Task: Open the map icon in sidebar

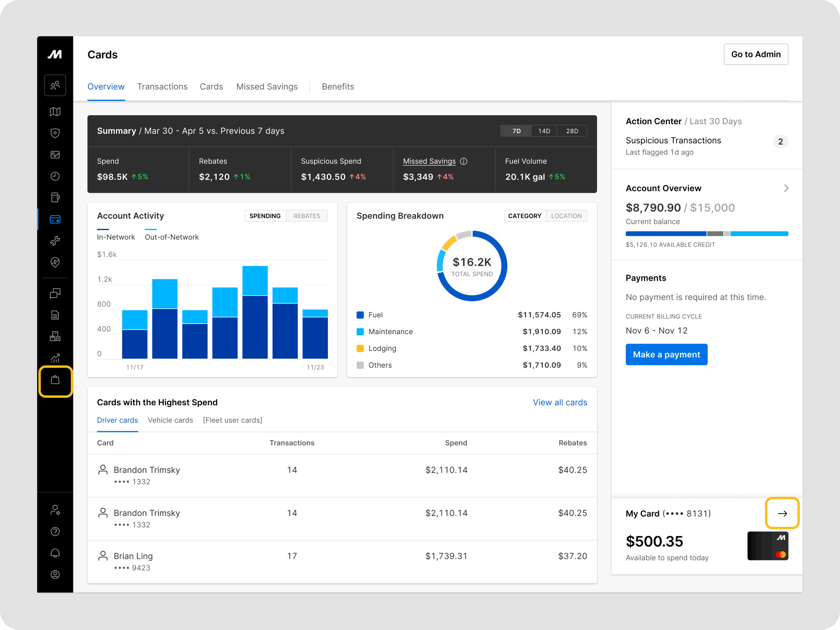Action: click(x=55, y=112)
